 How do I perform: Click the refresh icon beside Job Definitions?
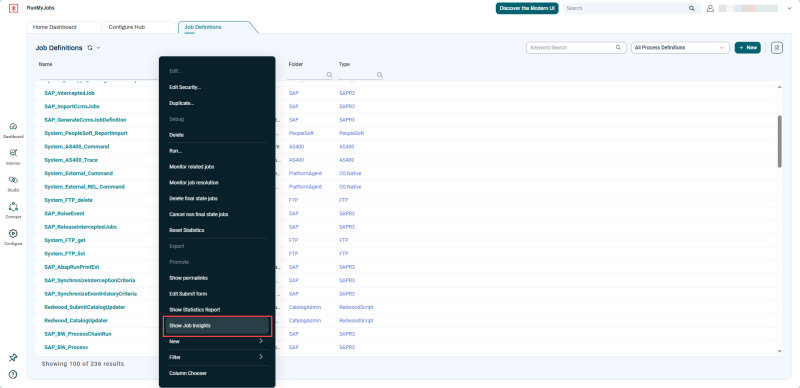(x=90, y=47)
